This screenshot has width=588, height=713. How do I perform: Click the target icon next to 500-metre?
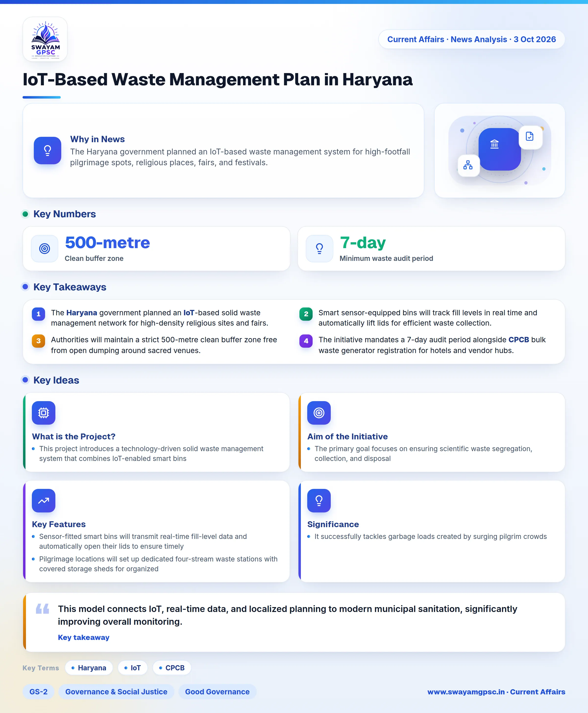tap(45, 249)
